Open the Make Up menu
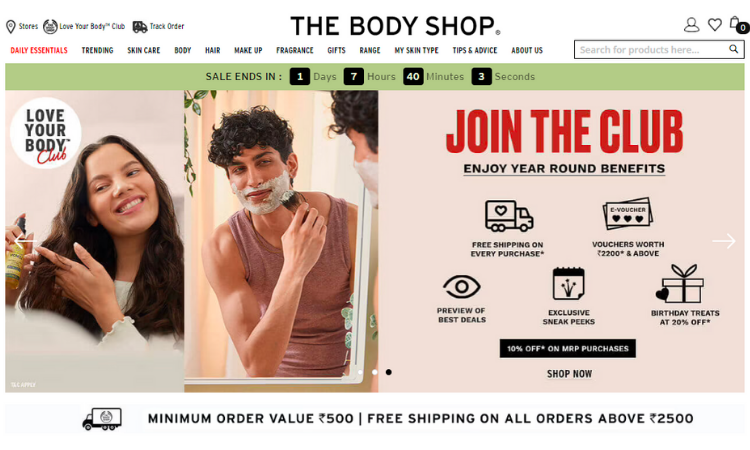 [248, 50]
